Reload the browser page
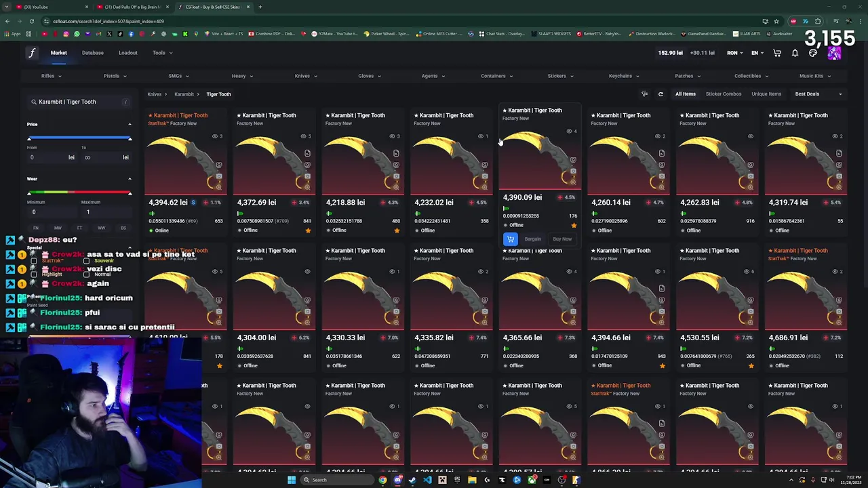The width and height of the screenshot is (868, 488). click(x=31, y=21)
